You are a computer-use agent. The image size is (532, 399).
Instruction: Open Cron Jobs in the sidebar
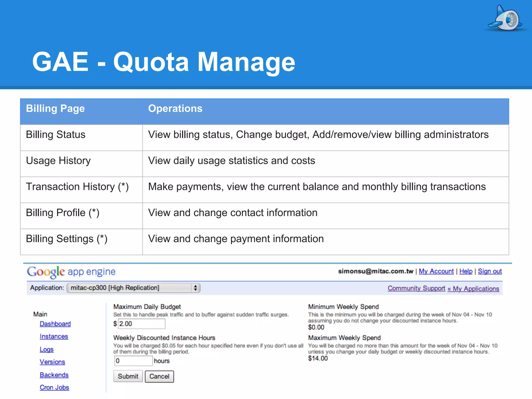(54, 387)
